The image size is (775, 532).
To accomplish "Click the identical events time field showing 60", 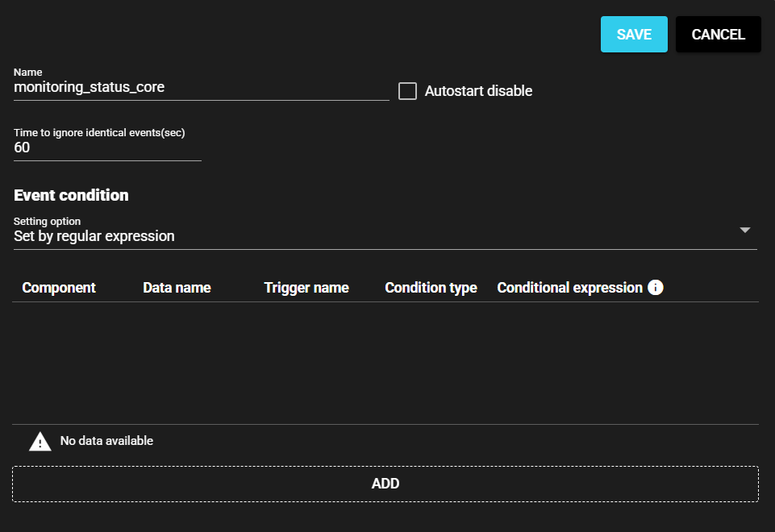I will [106, 148].
